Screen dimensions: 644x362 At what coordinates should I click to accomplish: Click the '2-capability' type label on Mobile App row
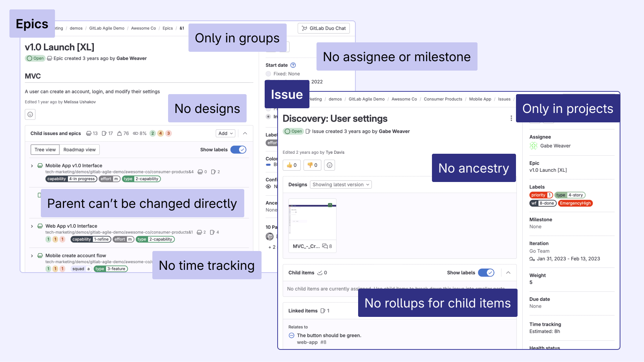pyautogui.click(x=141, y=179)
